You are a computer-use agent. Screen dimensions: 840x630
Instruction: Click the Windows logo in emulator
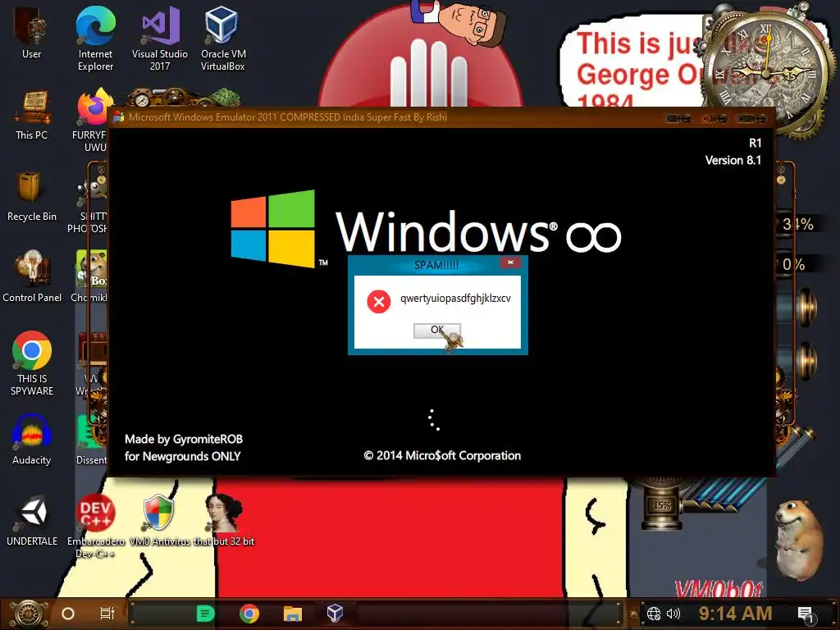click(272, 229)
